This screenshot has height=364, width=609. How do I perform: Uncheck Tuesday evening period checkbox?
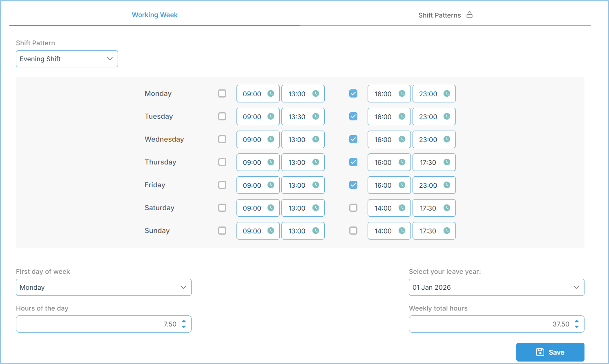[x=353, y=116]
